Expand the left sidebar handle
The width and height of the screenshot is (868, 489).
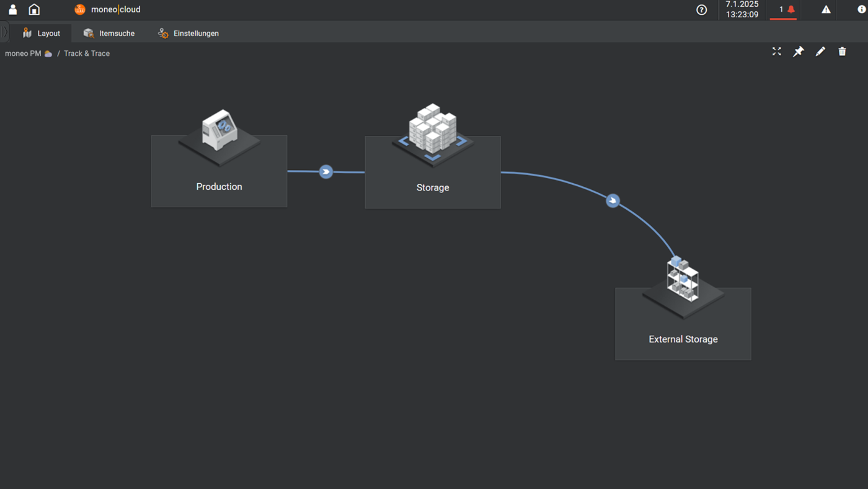click(x=4, y=32)
